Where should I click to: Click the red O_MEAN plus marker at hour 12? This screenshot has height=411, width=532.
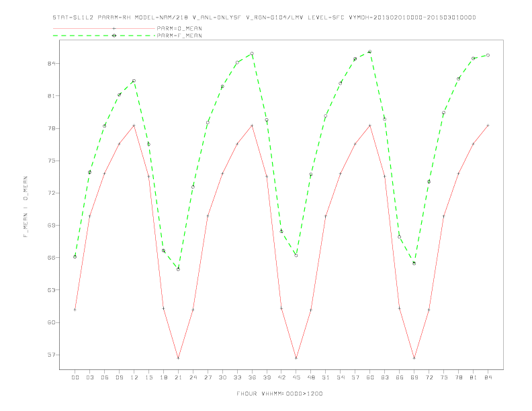pyautogui.click(x=134, y=126)
